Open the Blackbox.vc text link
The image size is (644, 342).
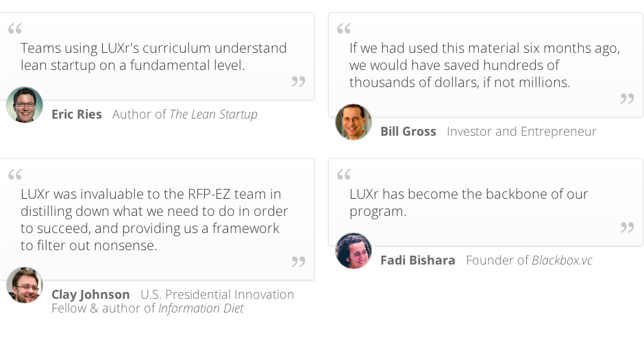coord(562,260)
